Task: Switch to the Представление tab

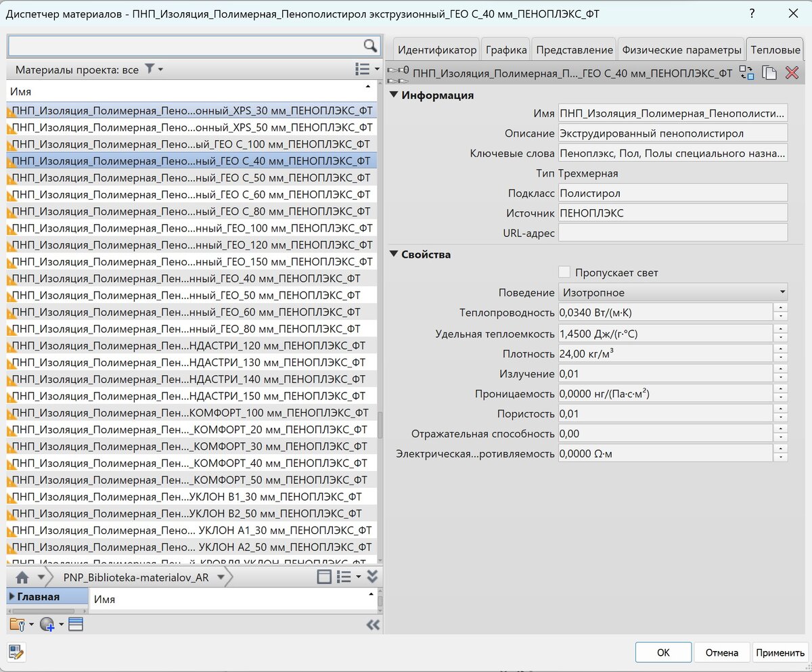Action: [574, 50]
